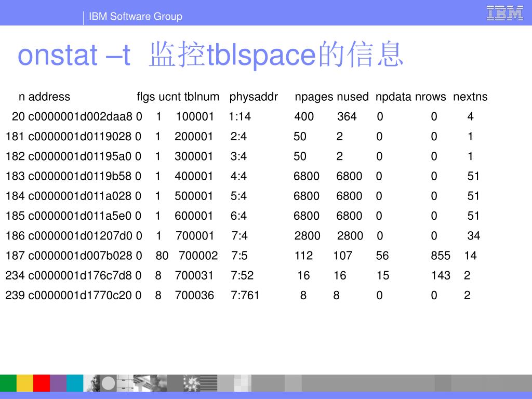Click row number '239'

click(x=15, y=296)
